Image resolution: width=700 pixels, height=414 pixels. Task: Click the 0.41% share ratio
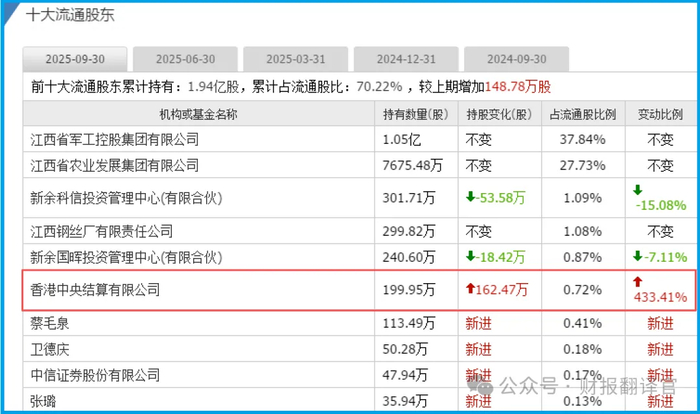click(x=583, y=323)
